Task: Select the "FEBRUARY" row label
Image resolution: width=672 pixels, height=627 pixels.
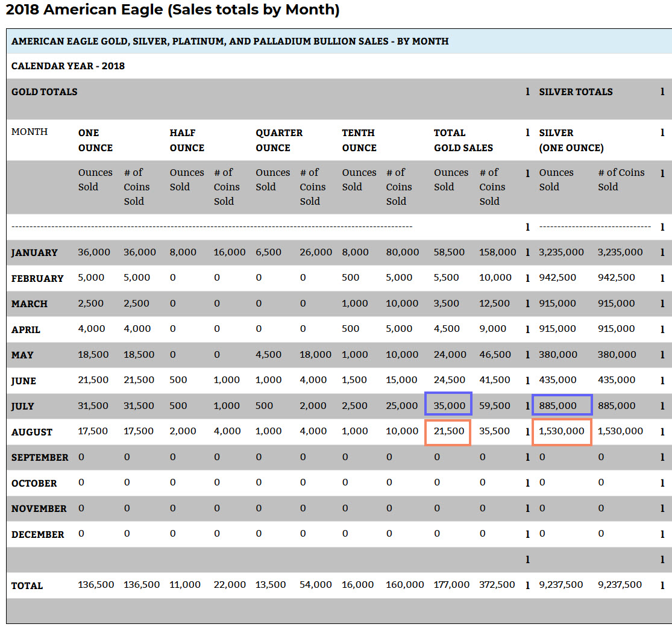Action: click(x=37, y=278)
